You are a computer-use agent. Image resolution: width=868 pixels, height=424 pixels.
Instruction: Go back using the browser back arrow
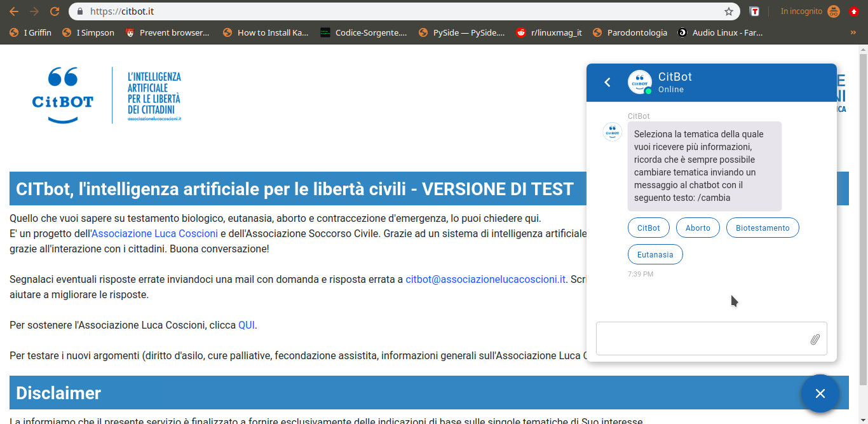14,11
